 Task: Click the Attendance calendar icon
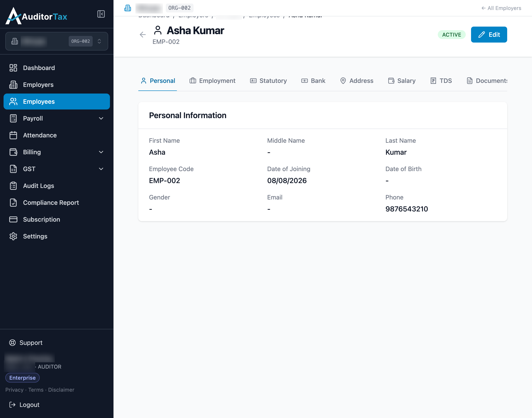(x=13, y=135)
